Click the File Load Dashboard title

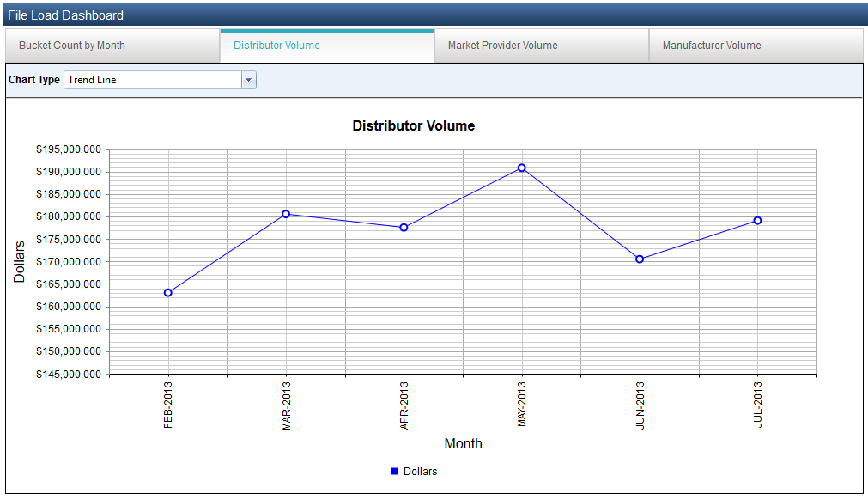[x=65, y=15]
